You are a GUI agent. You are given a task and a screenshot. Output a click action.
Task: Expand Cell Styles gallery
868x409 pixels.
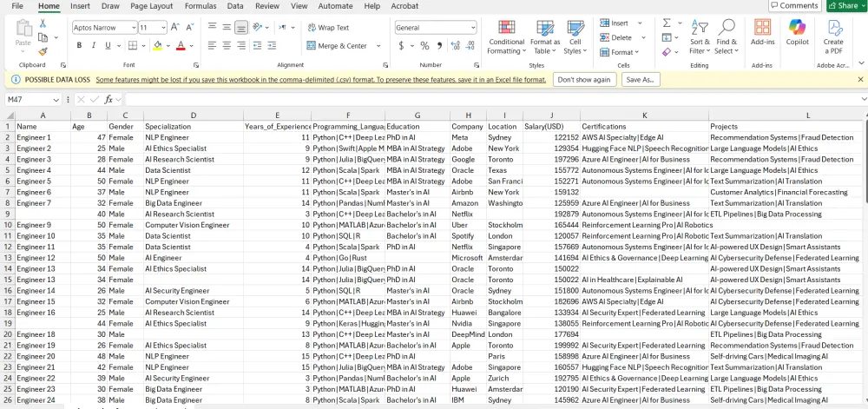click(x=575, y=36)
